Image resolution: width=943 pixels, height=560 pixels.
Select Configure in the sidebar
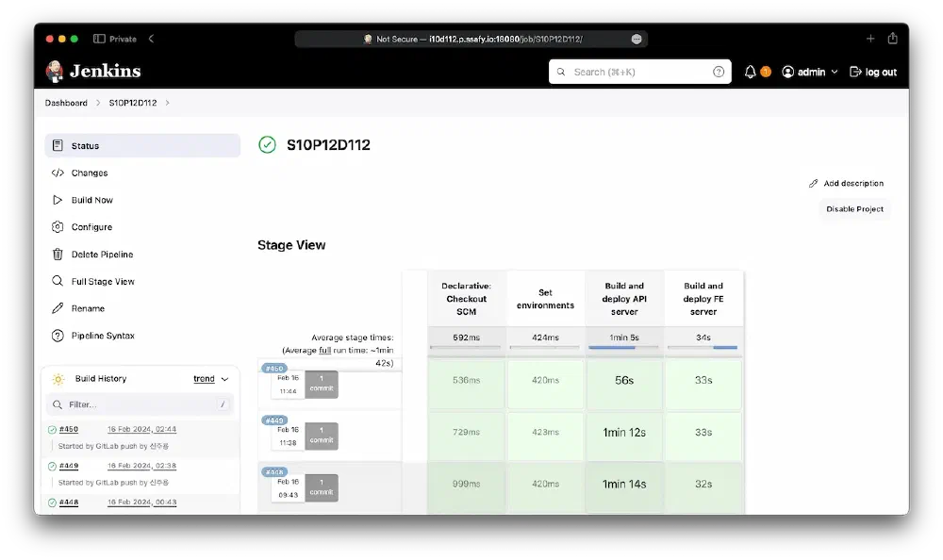tap(91, 227)
